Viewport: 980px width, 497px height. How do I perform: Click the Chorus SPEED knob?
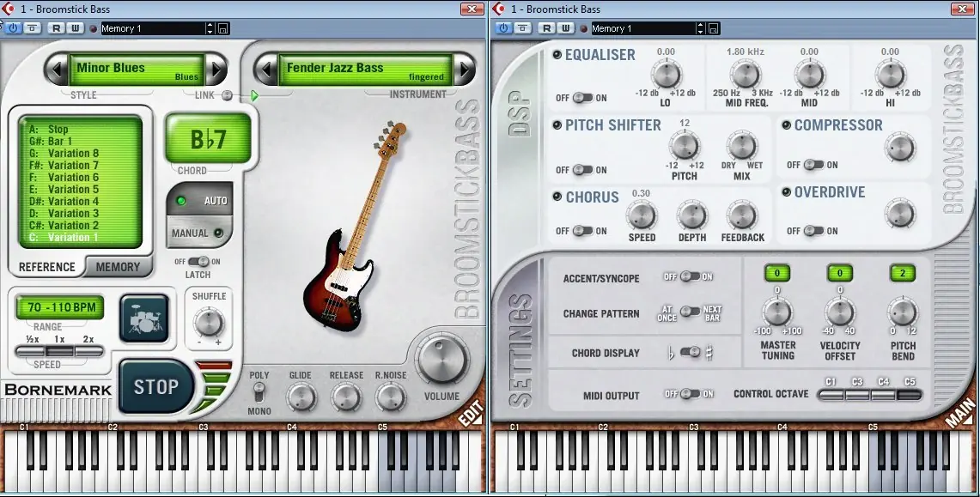[642, 215]
